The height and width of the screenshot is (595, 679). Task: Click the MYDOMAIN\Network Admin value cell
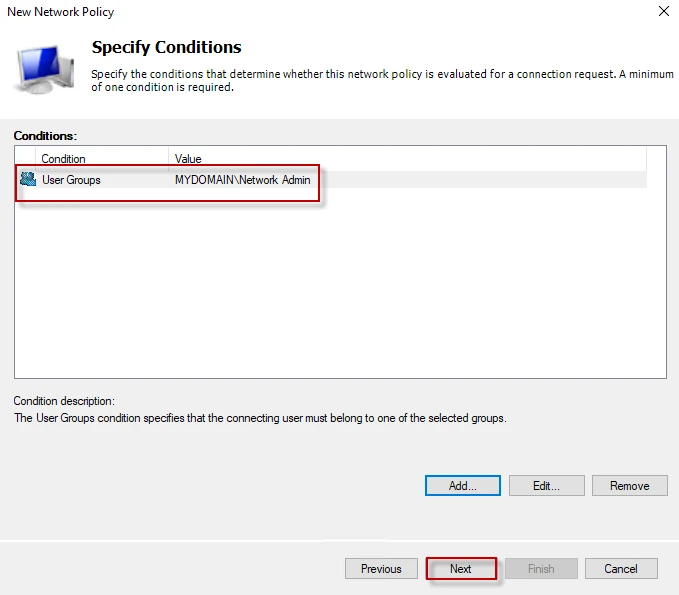pyautogui.click(x=243, y=180)
